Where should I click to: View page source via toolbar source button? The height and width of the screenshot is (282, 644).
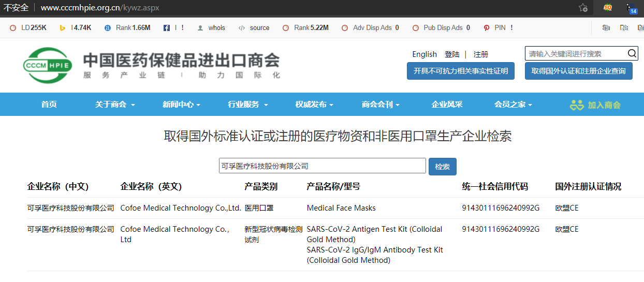(x=254, y=28)
